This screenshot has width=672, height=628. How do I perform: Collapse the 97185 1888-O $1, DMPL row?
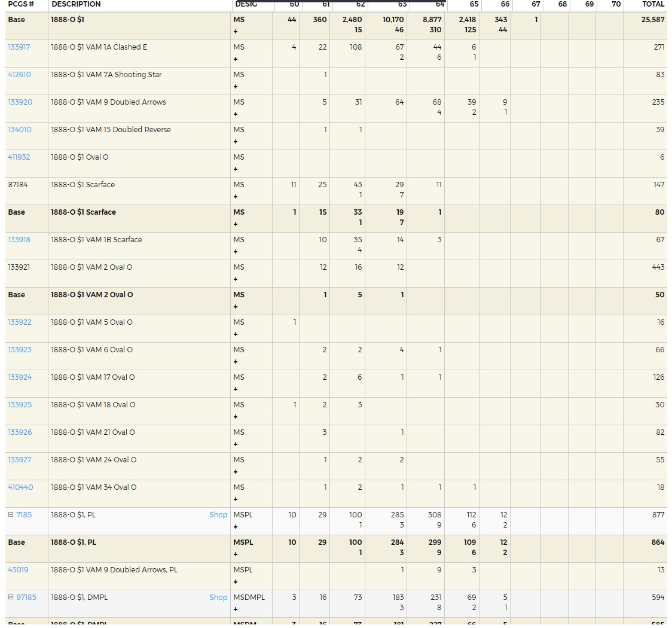11,597
